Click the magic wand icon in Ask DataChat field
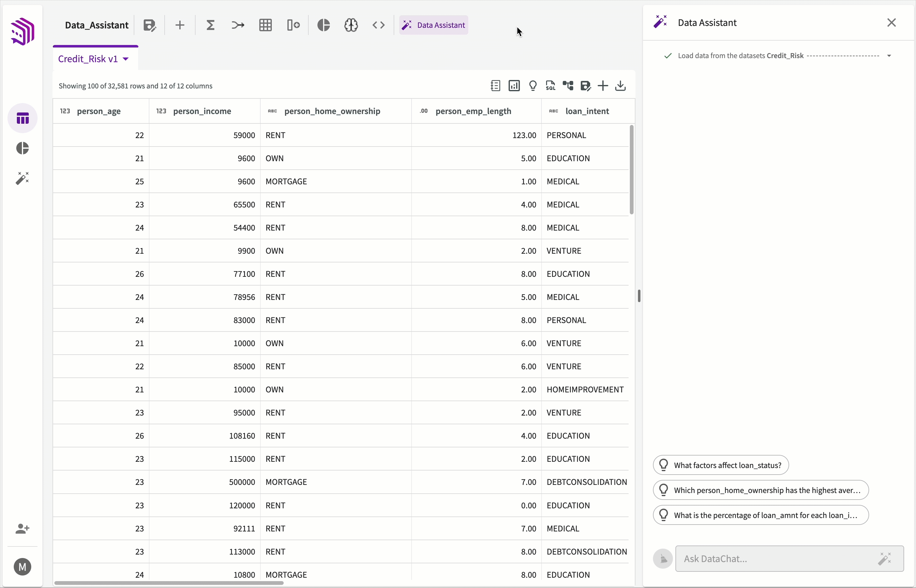Screen dimensions: 916x588 (885, 559)
